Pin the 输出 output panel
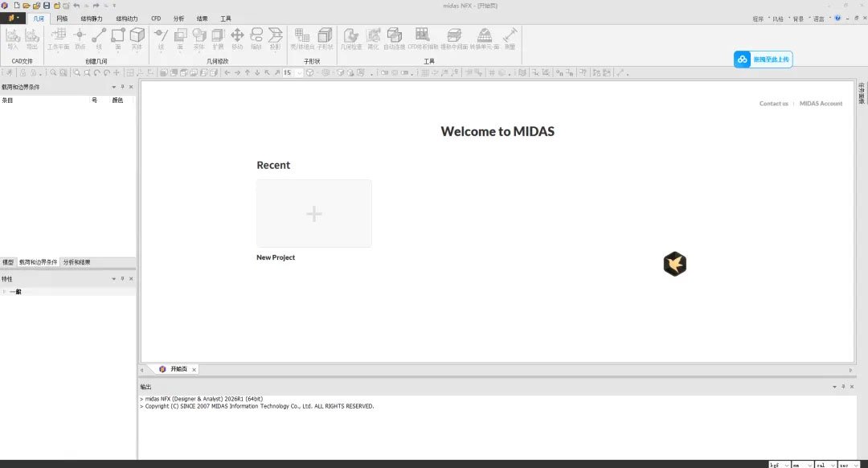 tap(843, 387)
